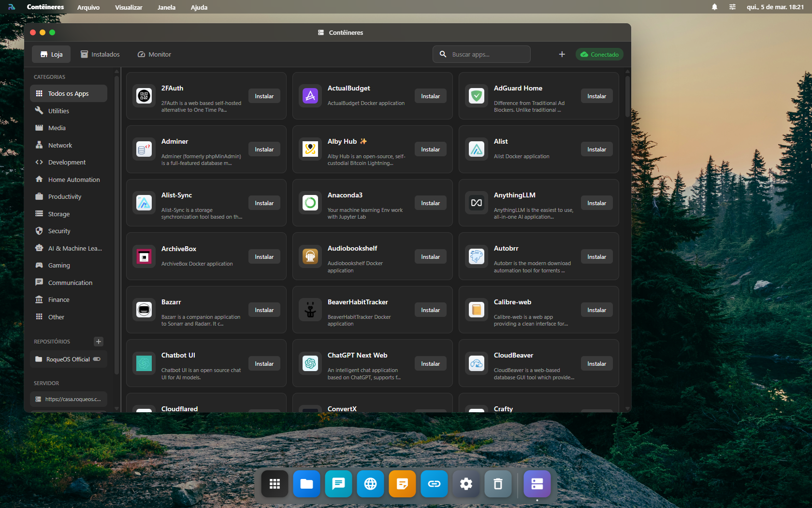Switch to the Instalados tab
812x508 pixels.
tap(100, 55)
